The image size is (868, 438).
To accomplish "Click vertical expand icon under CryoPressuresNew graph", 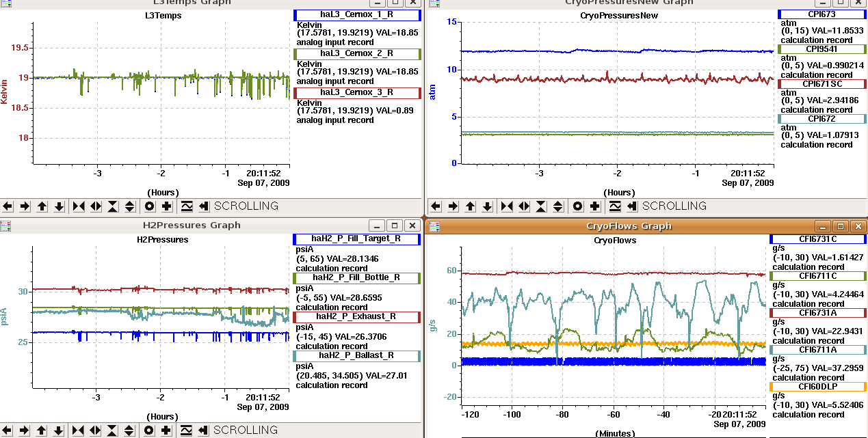I will (x=557, y=206).
